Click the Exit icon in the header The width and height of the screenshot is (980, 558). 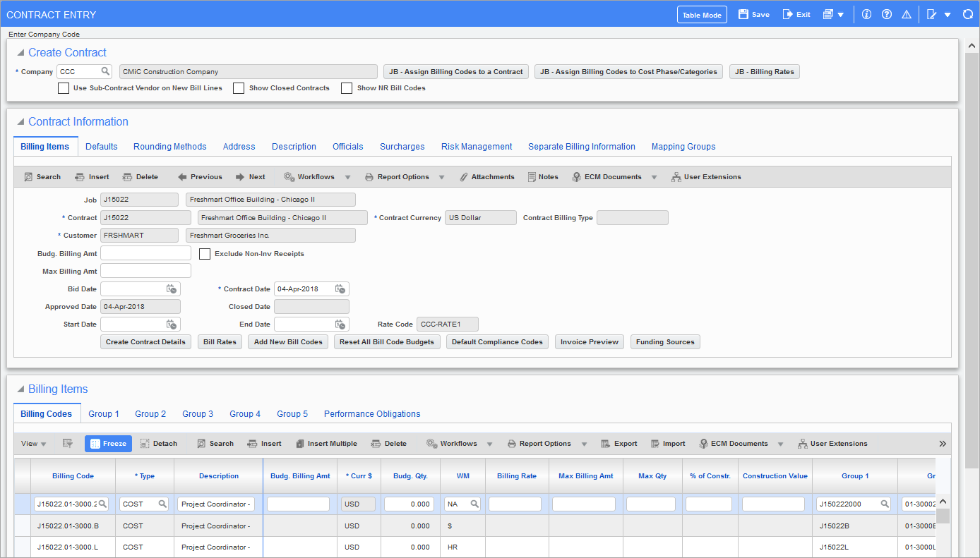(x=788, y=15)
